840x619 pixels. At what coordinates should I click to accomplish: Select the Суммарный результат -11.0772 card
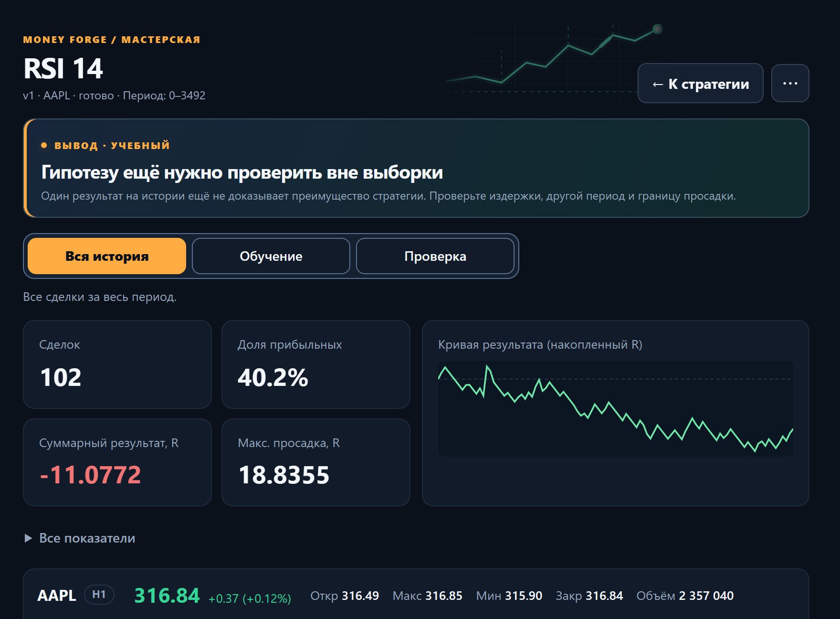coord(117,462)
